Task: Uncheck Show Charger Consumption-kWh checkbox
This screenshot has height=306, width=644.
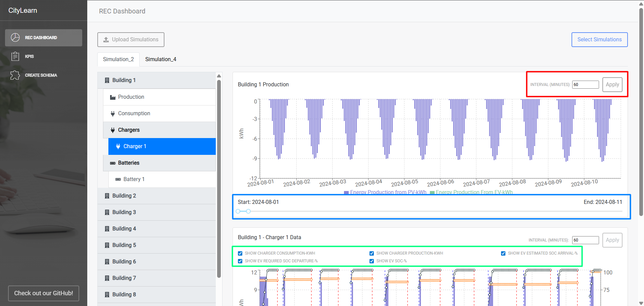Action: (240, 253)
